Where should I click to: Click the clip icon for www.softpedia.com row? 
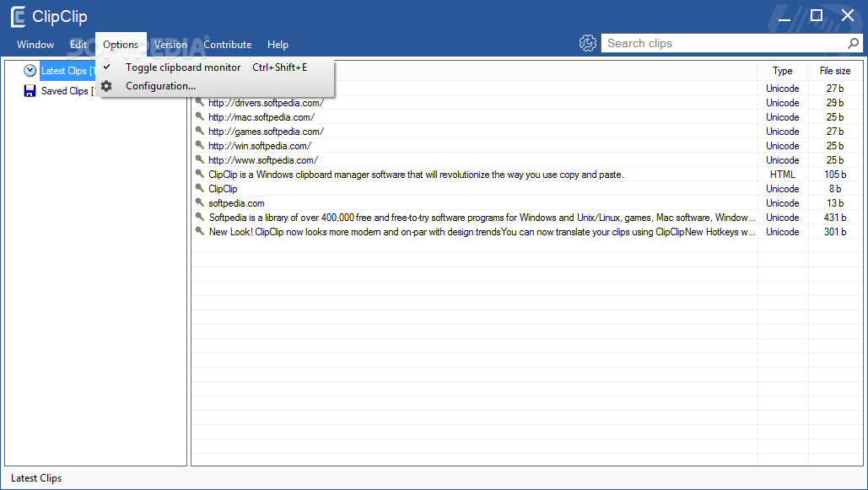point(200,159)
